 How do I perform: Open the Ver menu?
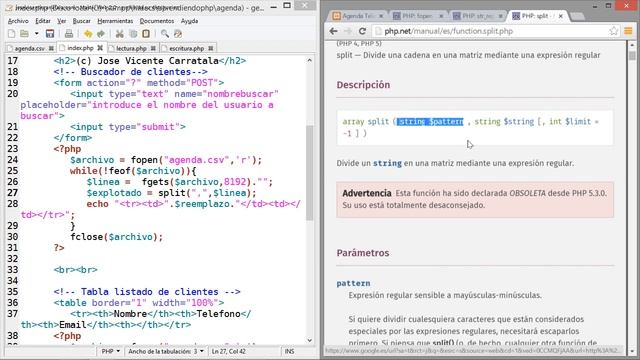[62, 21]
